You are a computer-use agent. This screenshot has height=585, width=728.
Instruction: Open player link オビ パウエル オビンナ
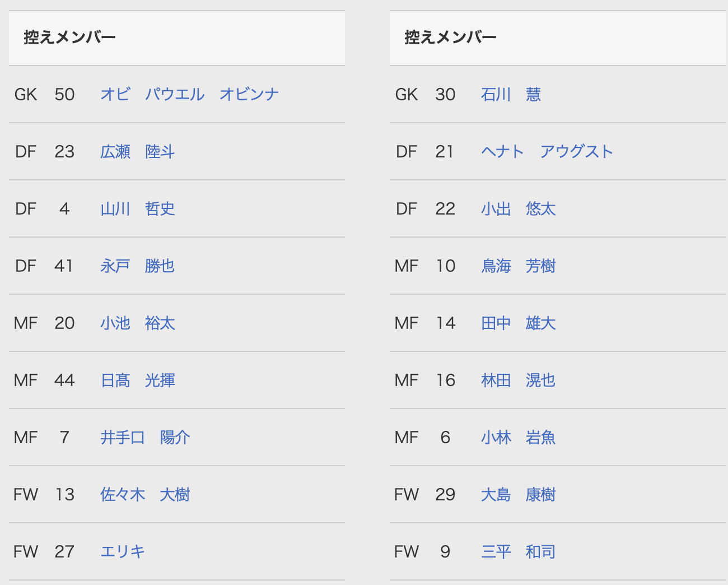pos(189,94)
